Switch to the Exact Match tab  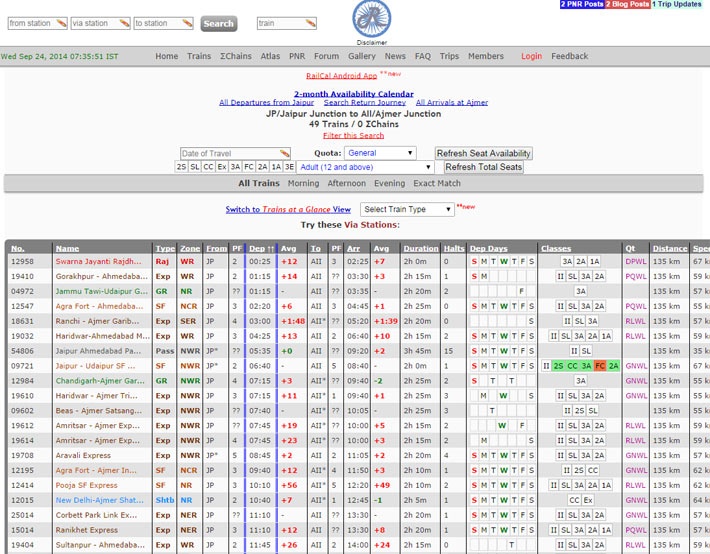click(x=437, y=183)
